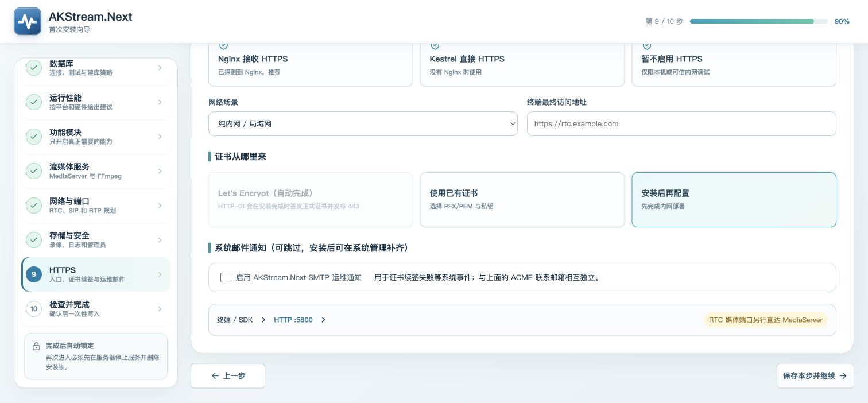Click the chevron after HTTP :5800
The width and height of the screenshot is (868, 403).
tap(323, 320)
